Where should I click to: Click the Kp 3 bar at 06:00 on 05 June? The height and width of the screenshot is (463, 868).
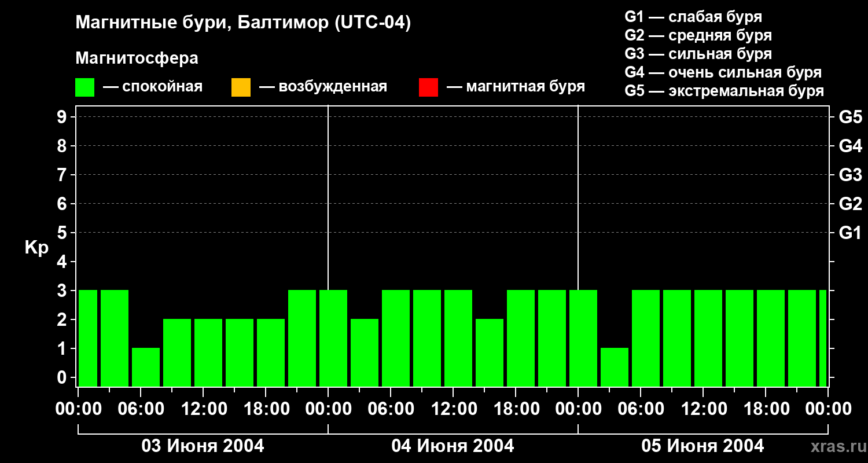pyautogui.click(x=646, y=338)
